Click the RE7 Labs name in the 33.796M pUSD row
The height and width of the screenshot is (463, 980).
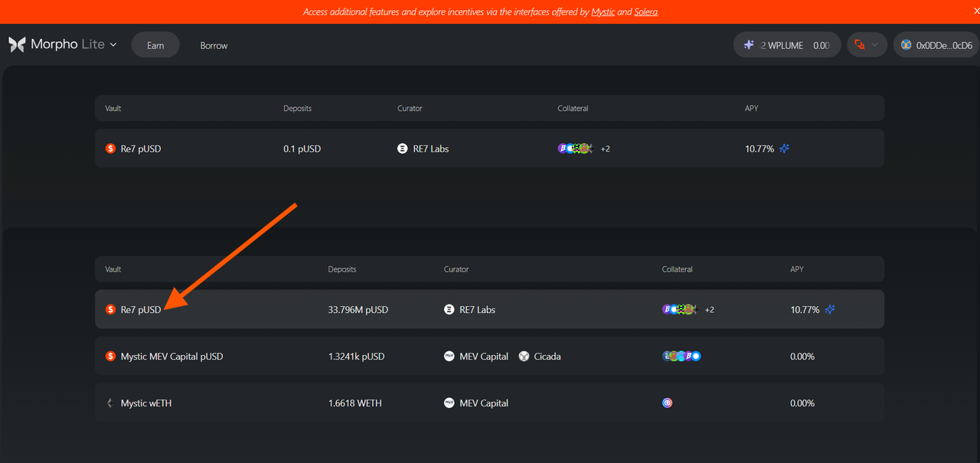point(477,310)
